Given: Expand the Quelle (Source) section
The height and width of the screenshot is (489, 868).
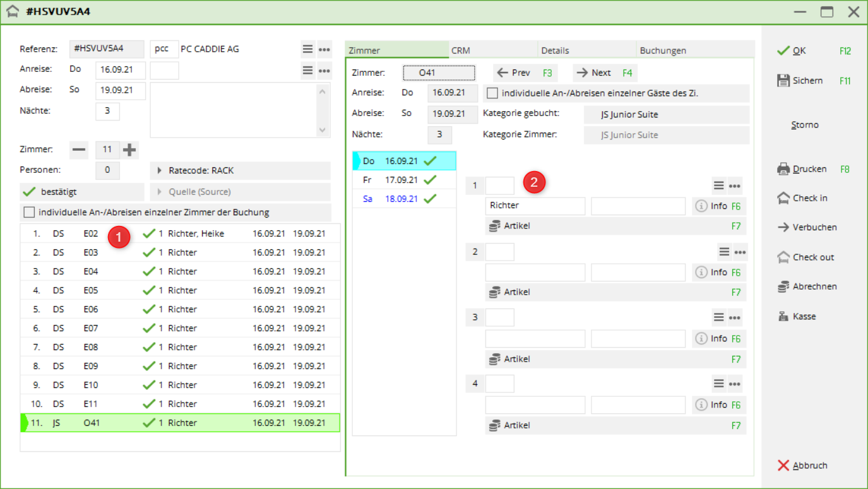Looking at the screenshot, I should [240, 192].
